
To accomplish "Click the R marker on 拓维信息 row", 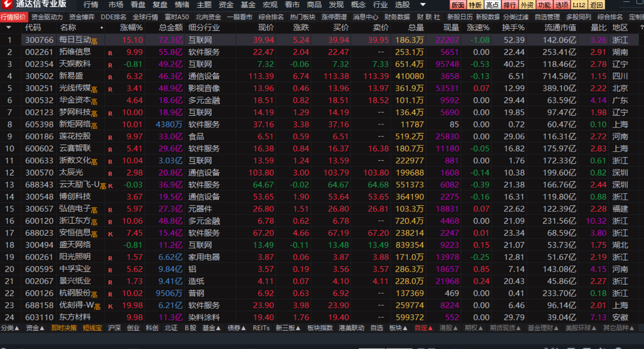I will click(x=110, y=53).
